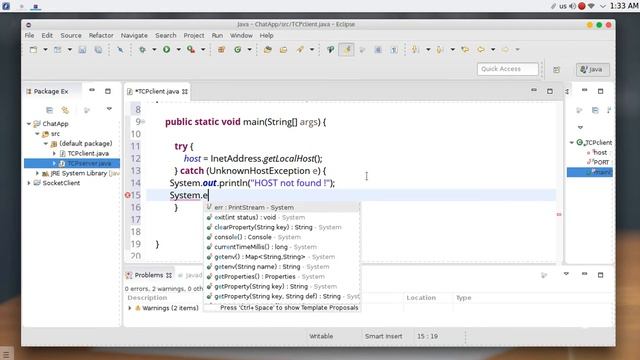
Task: Click the Open Task folder icon
Action: pos(283,49)
